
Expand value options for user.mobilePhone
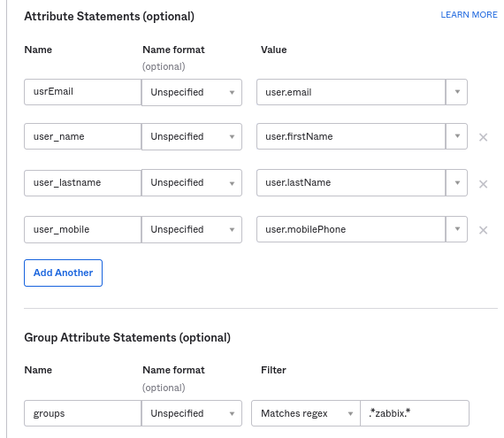pyautogui.click(x=457, y=229)
